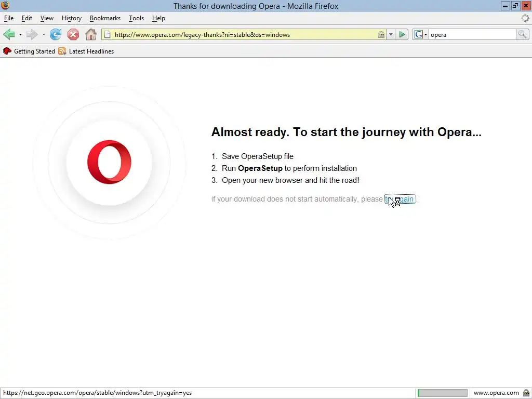
Task: Minimize the Firefox window
Action: click(505, 6)
